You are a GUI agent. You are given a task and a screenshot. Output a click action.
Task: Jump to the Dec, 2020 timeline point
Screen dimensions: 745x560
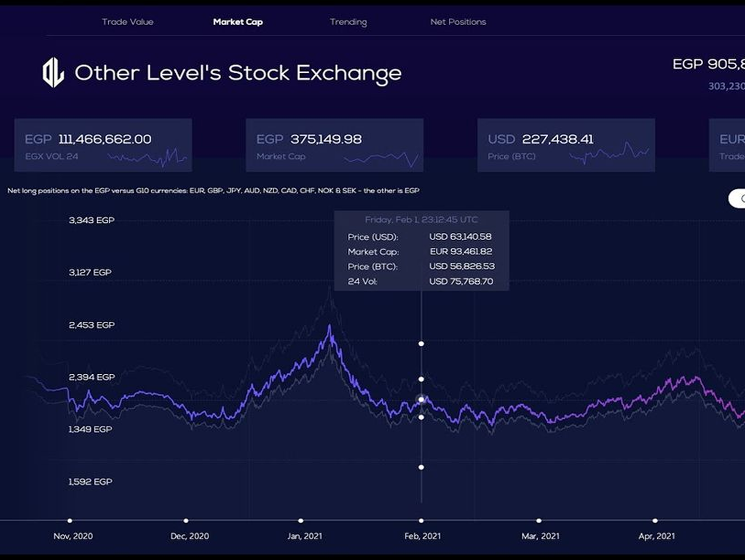[186, 521]
